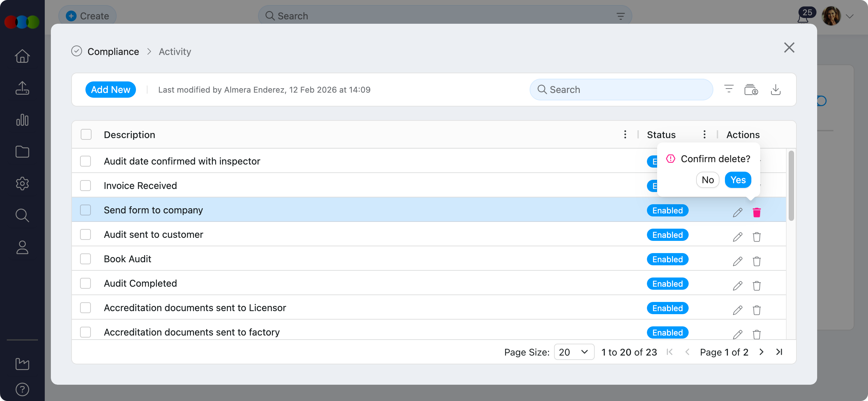This screenshot has width=868, height=401.
Task: Click the download icon in the toolbar
Action: point(775,90)
